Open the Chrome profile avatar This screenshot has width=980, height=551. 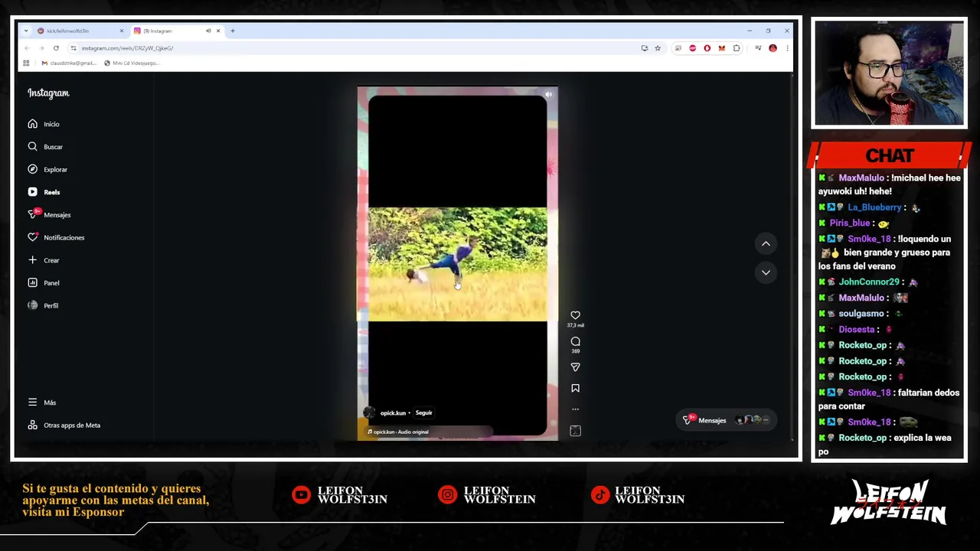[773, 48]
